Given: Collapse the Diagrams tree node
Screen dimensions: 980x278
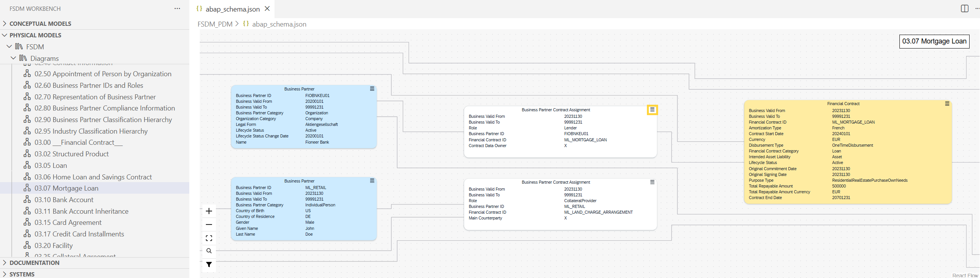Looking at the screenshot, I should click(x=13, y=58).
